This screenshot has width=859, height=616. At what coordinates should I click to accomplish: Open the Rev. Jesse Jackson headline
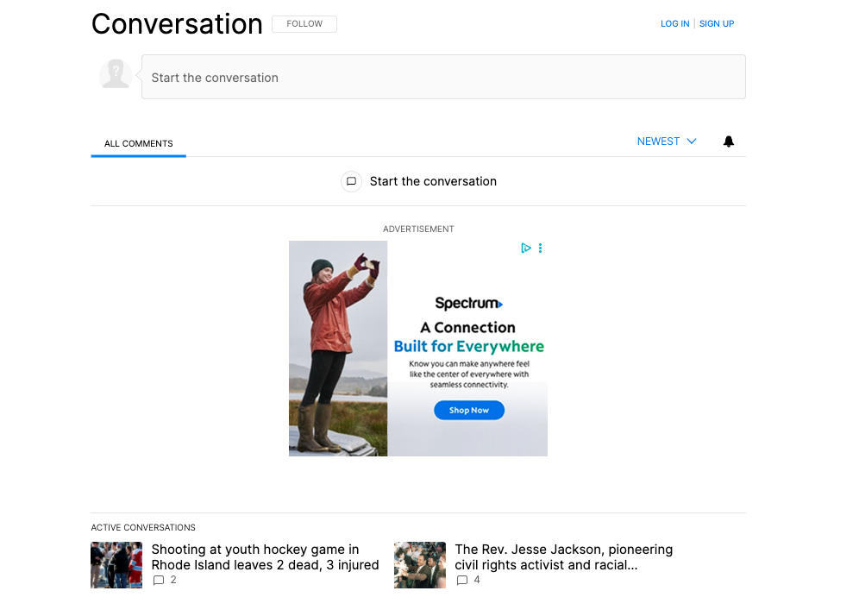563,557
